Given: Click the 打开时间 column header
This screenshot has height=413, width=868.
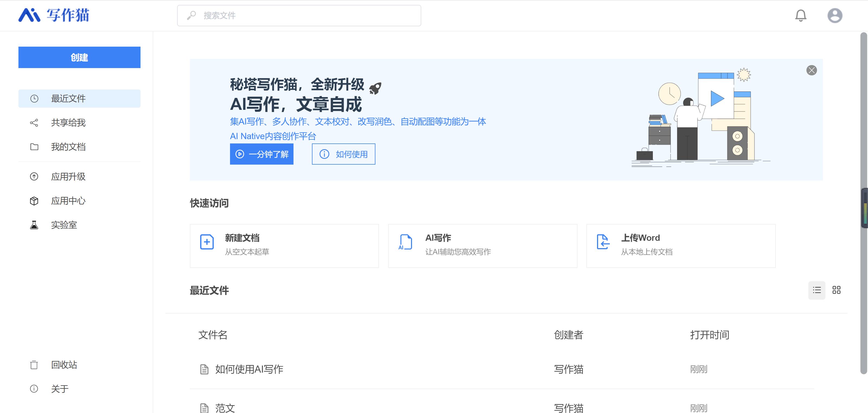Looking at the screenshot, I should click(x=710, y=335).
